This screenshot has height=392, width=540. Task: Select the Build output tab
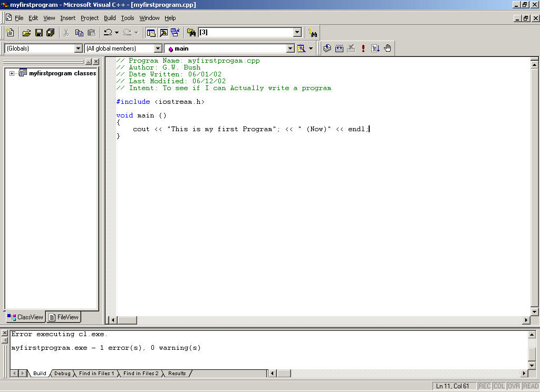coord(40,374)
